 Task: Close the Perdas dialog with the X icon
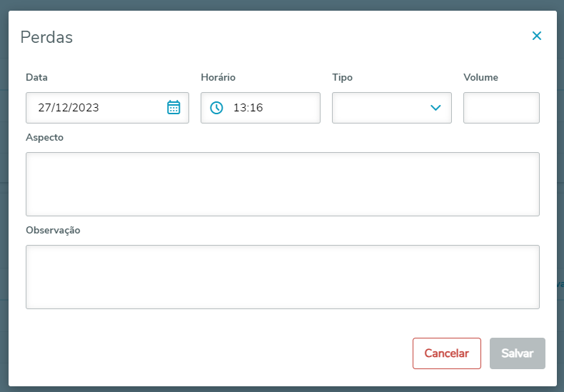(x=537, y=36)
